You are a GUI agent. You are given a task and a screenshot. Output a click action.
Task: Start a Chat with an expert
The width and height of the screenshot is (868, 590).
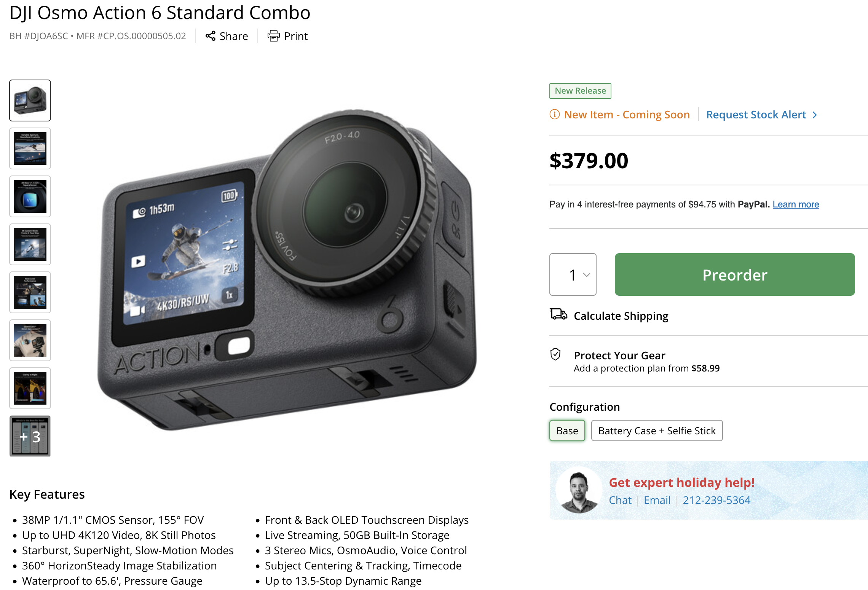tap(620, 500)
